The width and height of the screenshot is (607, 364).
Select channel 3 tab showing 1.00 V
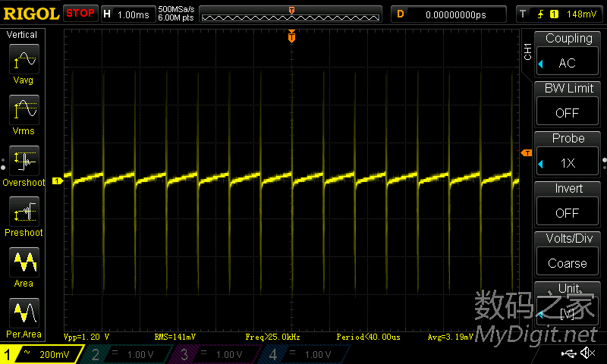(215, 354)
